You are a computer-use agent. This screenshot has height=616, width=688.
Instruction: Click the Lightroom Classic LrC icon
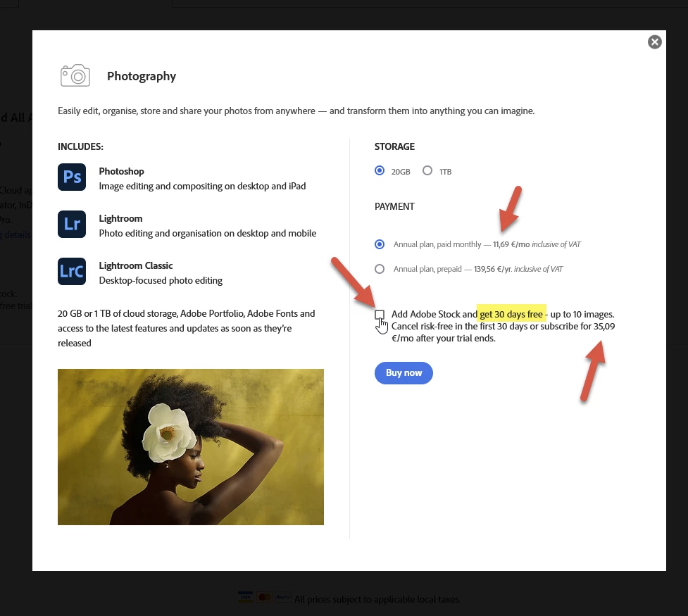click(x=72, y=271)
